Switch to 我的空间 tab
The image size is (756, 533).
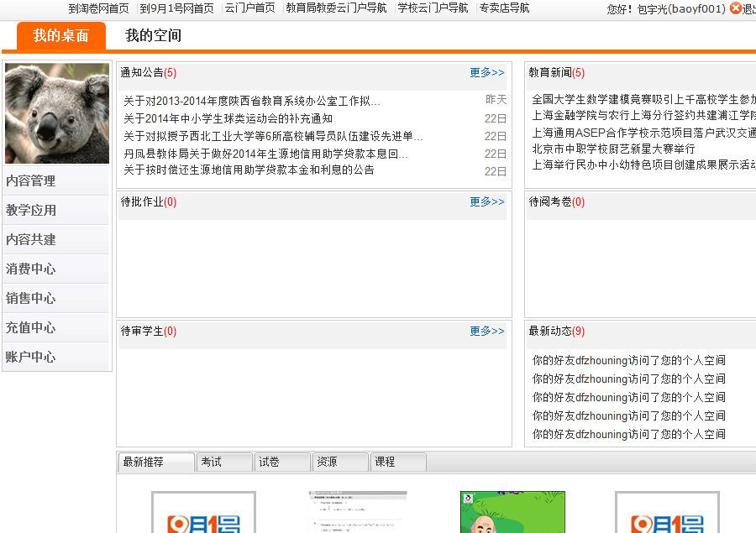(x=153, y=36)
